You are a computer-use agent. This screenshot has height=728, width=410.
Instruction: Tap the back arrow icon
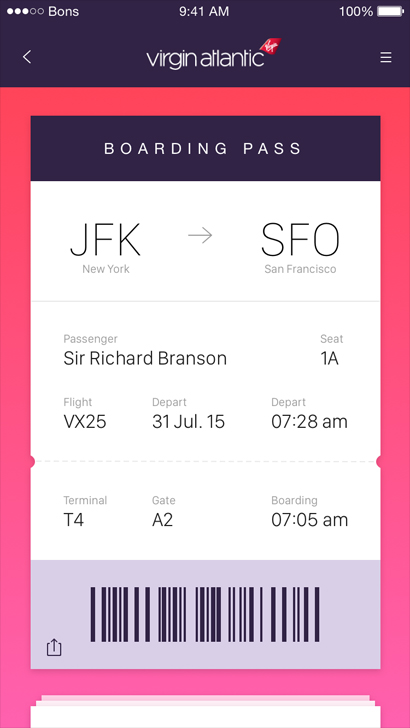point(27,57)
